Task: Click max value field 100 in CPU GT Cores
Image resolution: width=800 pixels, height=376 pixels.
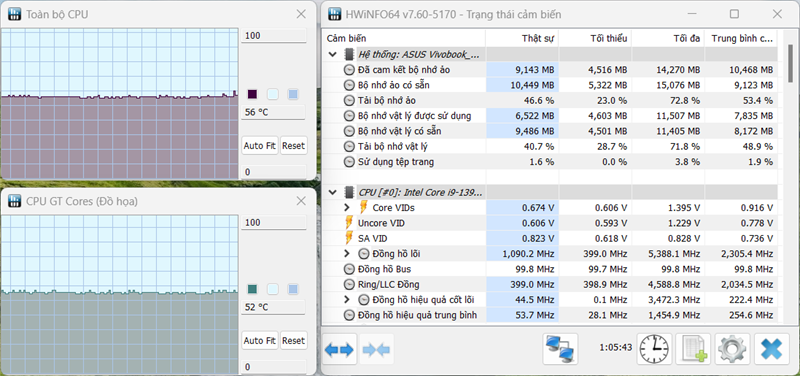Action: click(x=273, y=222)
